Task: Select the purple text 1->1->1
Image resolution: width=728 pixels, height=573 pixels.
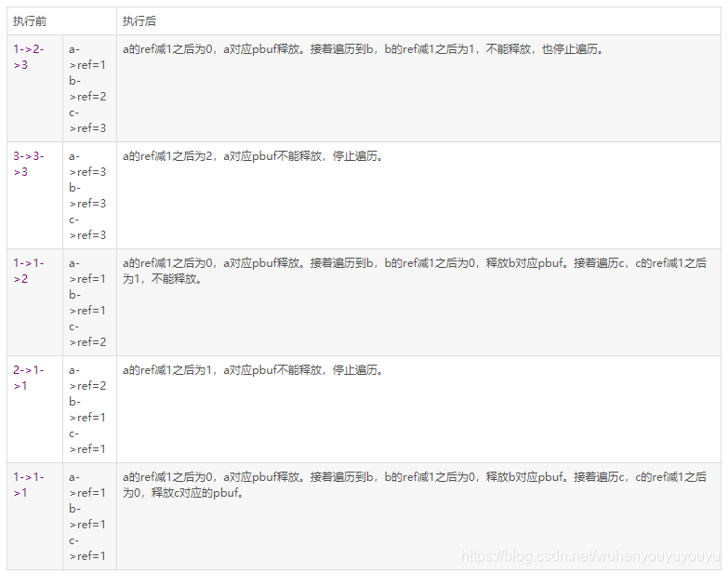Action: [28, 485]
